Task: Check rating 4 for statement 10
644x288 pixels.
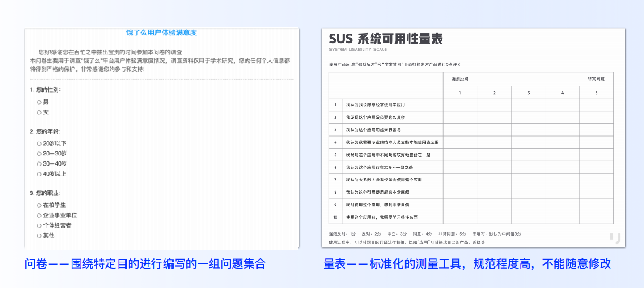Action: pyautogui.click(x=562, y=217)
